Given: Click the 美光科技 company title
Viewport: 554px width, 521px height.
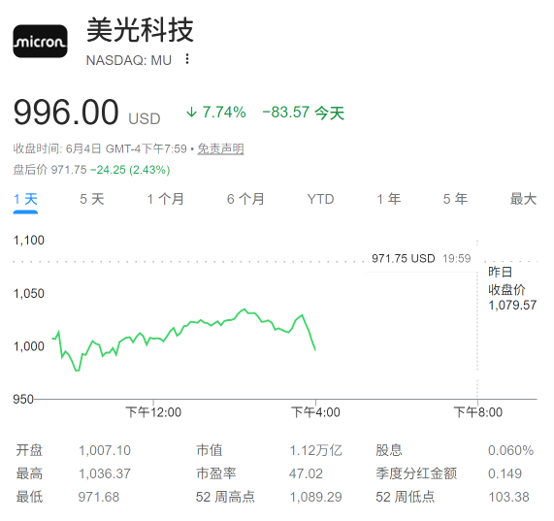Looking at the screenshot, I should coord(140,30).
